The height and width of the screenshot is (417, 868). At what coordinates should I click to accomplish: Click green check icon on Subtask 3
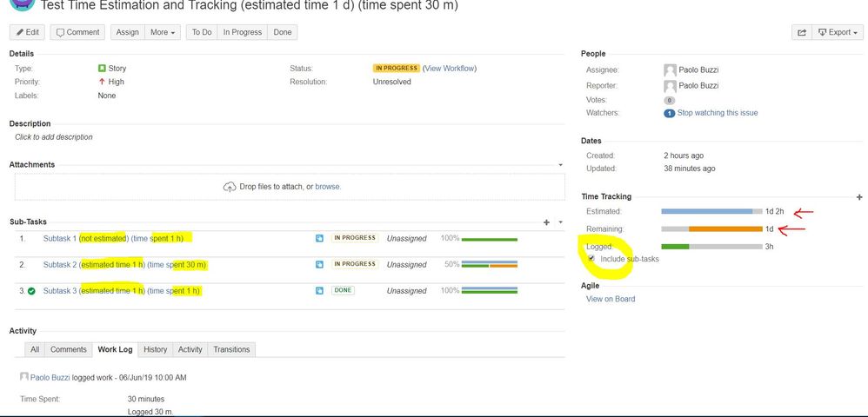click(x=31, y=291)
